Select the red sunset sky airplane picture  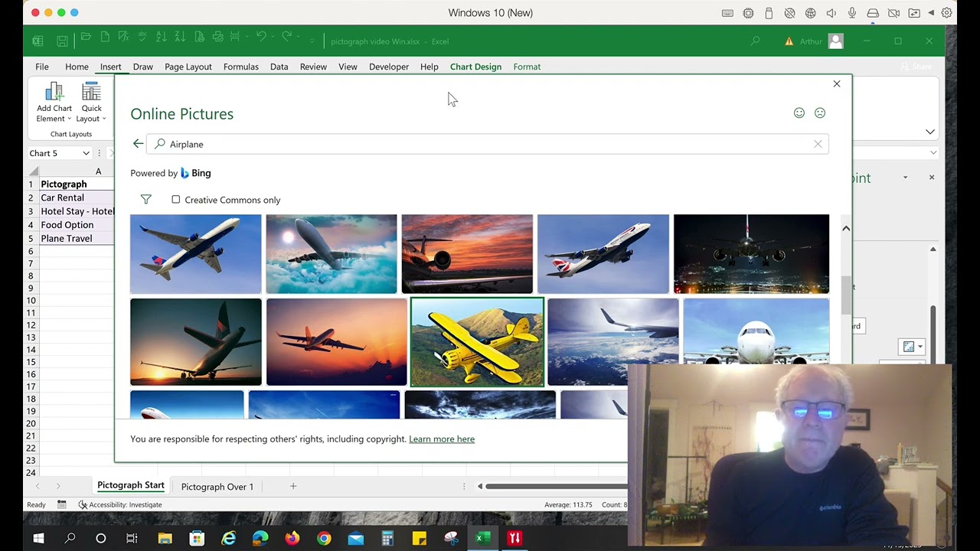[467, 254]
